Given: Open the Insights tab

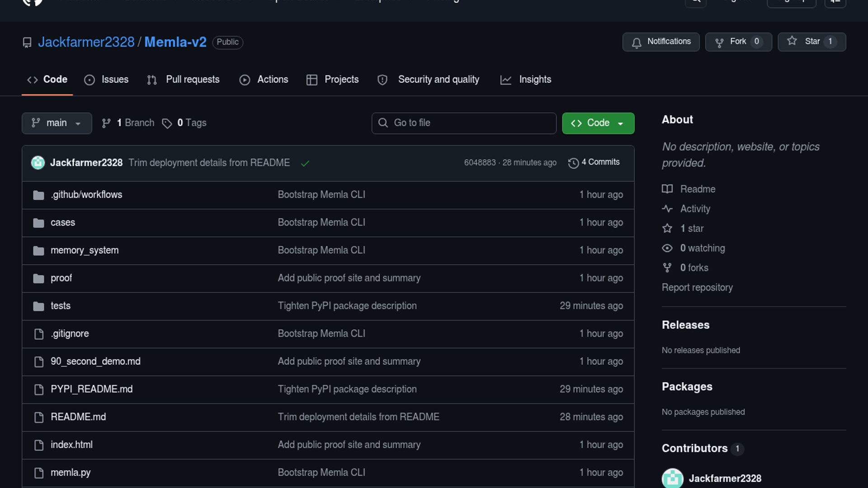Looking at the screenshot, I should pos(525,80).
